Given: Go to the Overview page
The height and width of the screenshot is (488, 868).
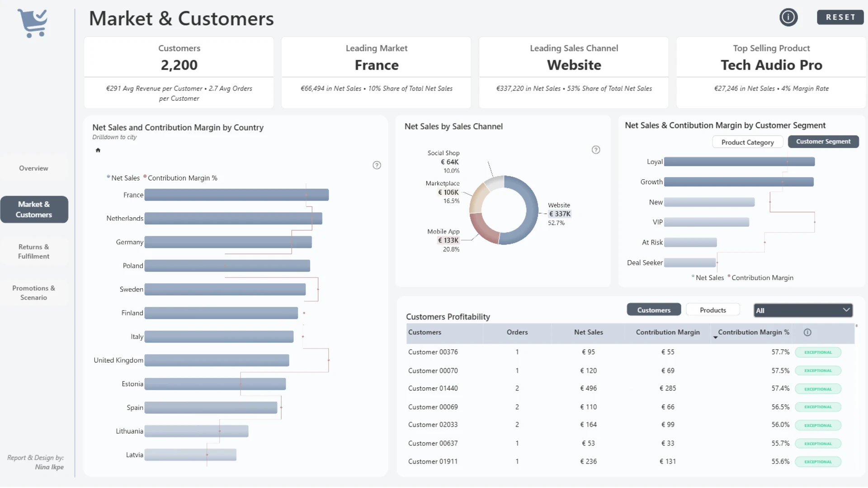Looking at the screenshot, I should 33,168.
